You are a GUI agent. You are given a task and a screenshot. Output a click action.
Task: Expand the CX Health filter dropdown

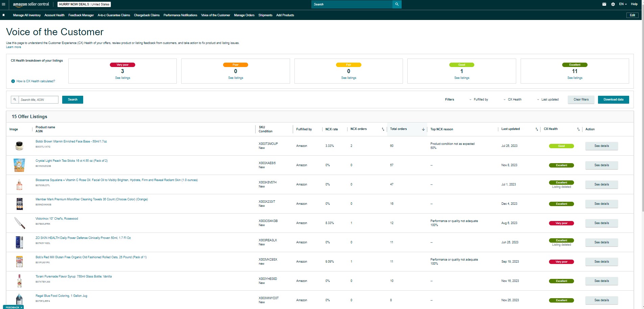click(512, 100)
